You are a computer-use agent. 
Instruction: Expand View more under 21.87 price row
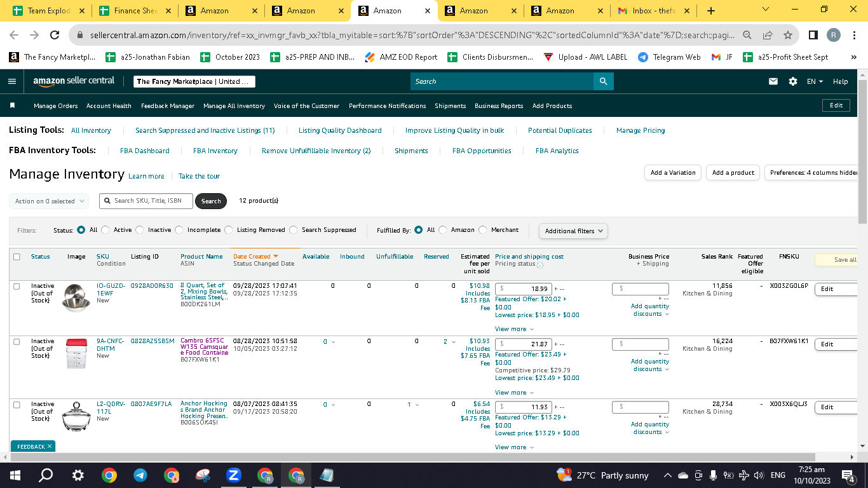click(x=514, y=393)
